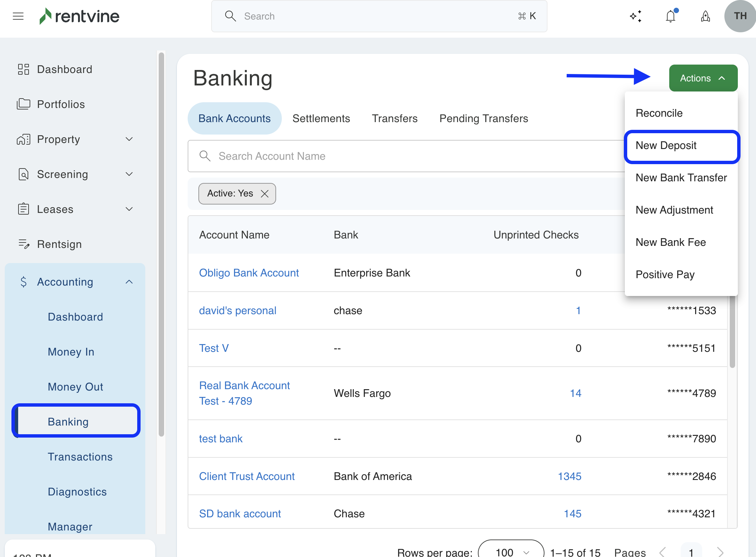This screenshot has height=557, width=756.
Task: Choose New Bank Transfer menu option
Action: [x=681, y=178]
